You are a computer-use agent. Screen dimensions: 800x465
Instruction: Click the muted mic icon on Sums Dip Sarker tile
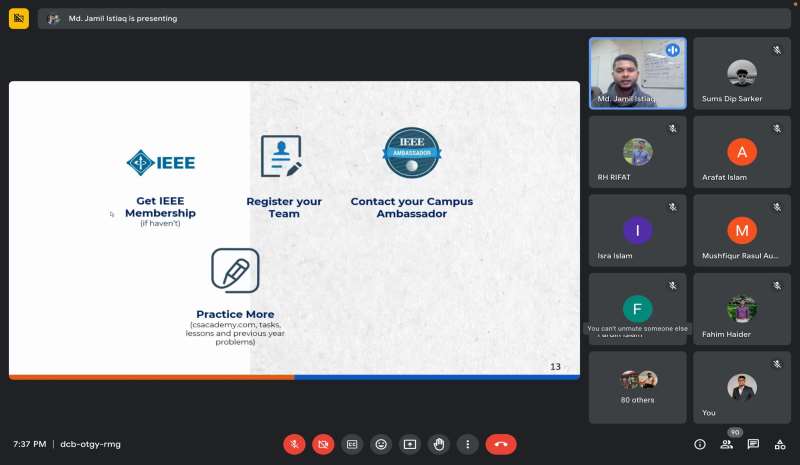coord(777,50)
